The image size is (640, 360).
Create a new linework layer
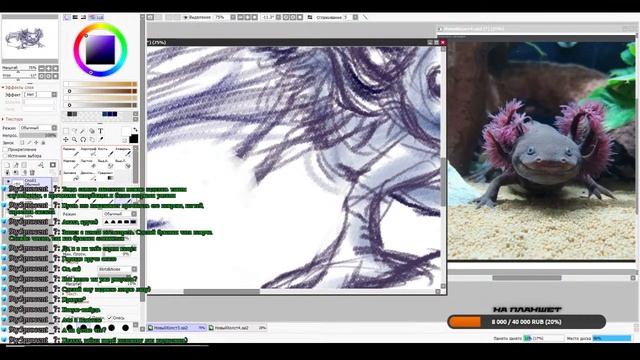tap(16, 165)
